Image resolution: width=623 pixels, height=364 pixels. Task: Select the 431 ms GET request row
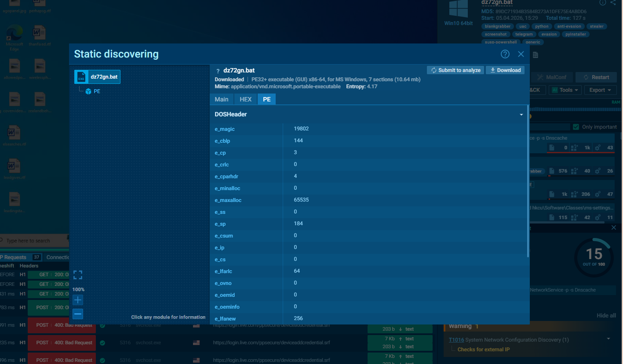pos(35,294)
